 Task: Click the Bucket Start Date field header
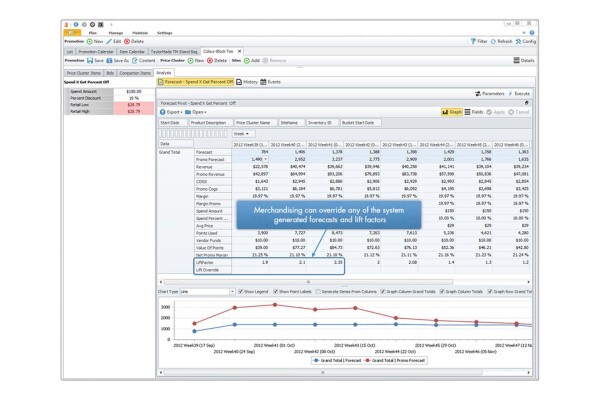click(x=360, y=122)
